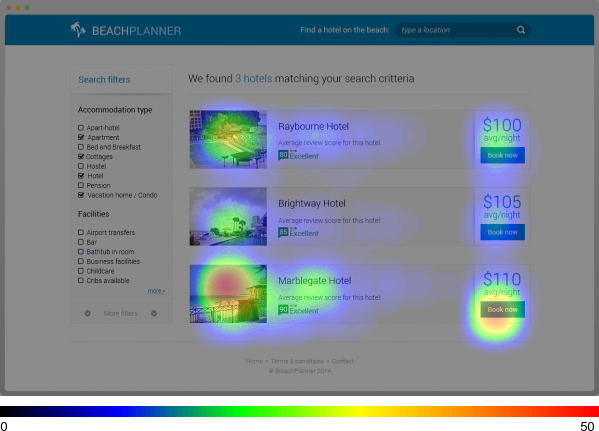Click the search magnifier icon
The height and width of the screenshot is (431, 599).
tap(521, 30)
